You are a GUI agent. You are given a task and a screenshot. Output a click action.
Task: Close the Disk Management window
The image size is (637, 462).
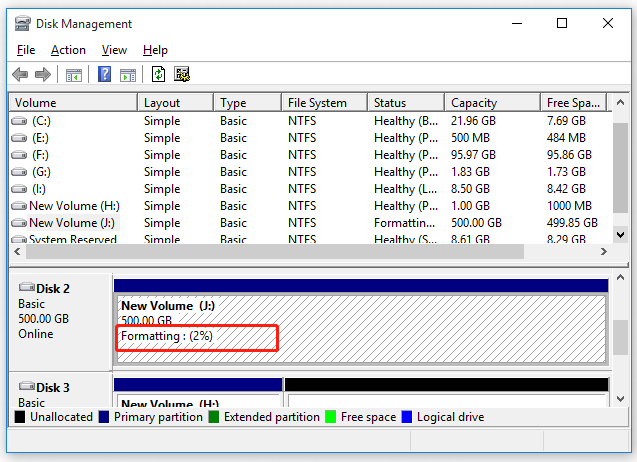[608, 24]
